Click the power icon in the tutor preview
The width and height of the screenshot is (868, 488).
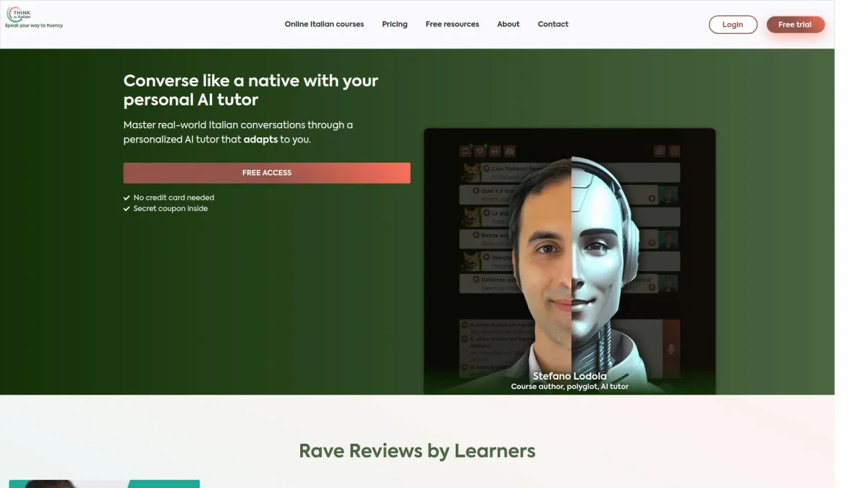674,151
